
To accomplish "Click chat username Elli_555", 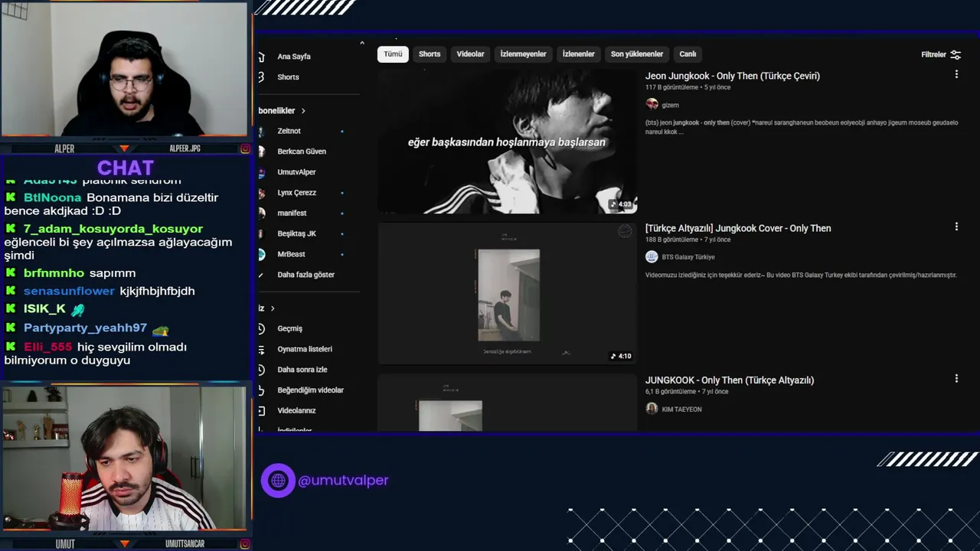I will pyautogui.click(x=47, y=347).
